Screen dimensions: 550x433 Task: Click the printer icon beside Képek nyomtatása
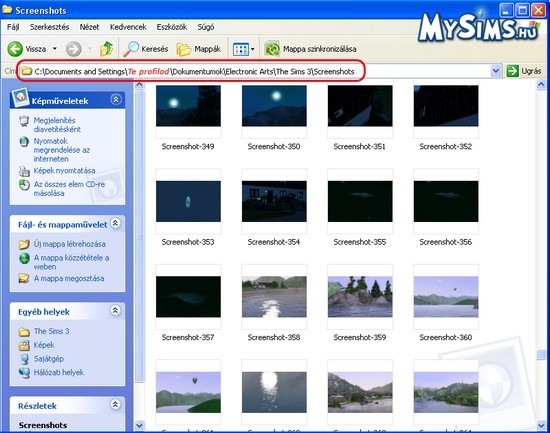tap(24, 171)
